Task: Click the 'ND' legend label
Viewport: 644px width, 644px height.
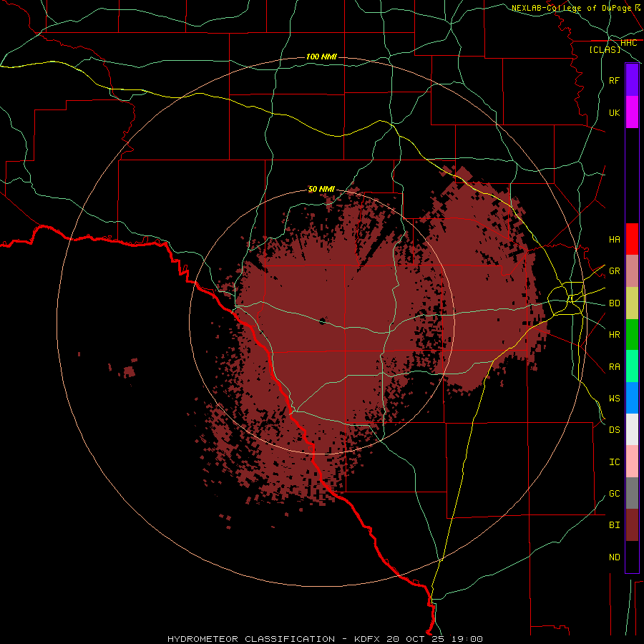Action: [614, 557]
